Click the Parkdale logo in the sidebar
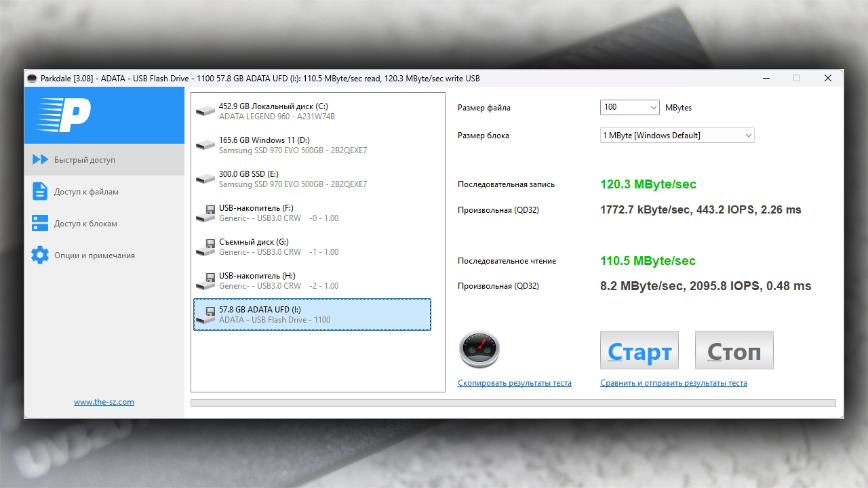Viewport: 868px width, 488px height. 63,116
